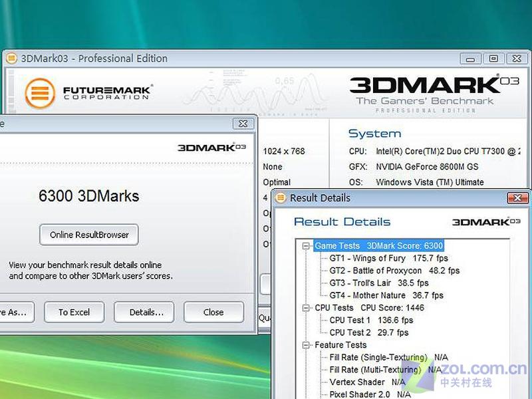
Task: Click the None anti-aliasing value
Action: point(273,167)
